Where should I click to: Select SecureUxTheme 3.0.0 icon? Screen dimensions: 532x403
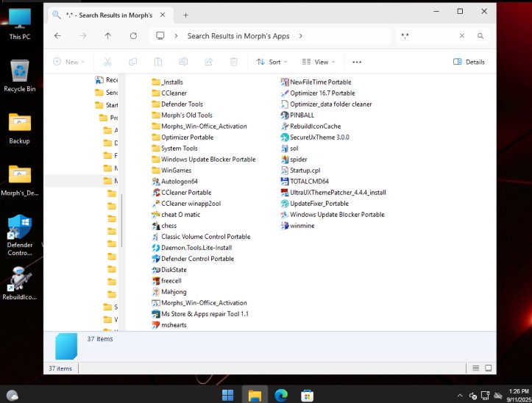tap(285, 138)
